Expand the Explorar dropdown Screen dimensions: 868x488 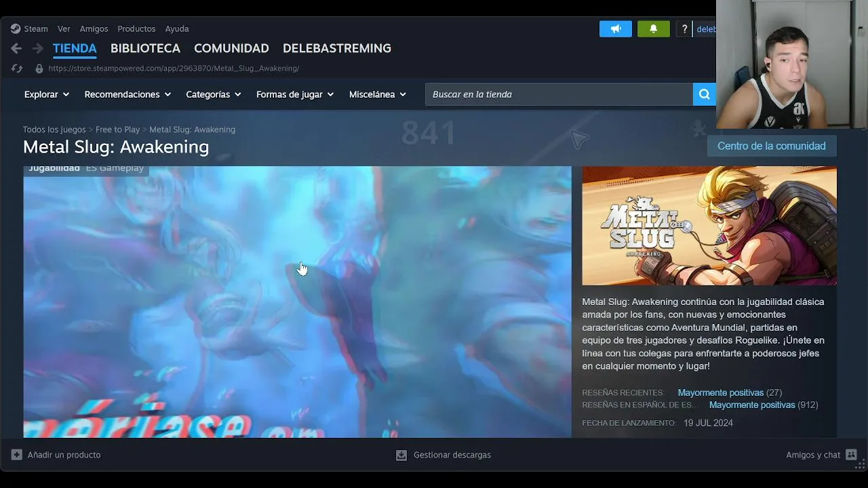(47, 94)
